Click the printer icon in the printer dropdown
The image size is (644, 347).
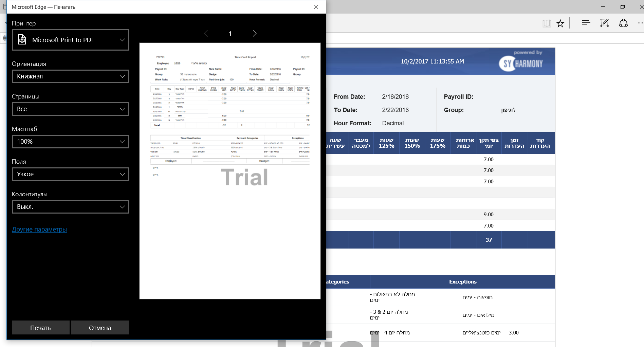click(x=22, y=40)
